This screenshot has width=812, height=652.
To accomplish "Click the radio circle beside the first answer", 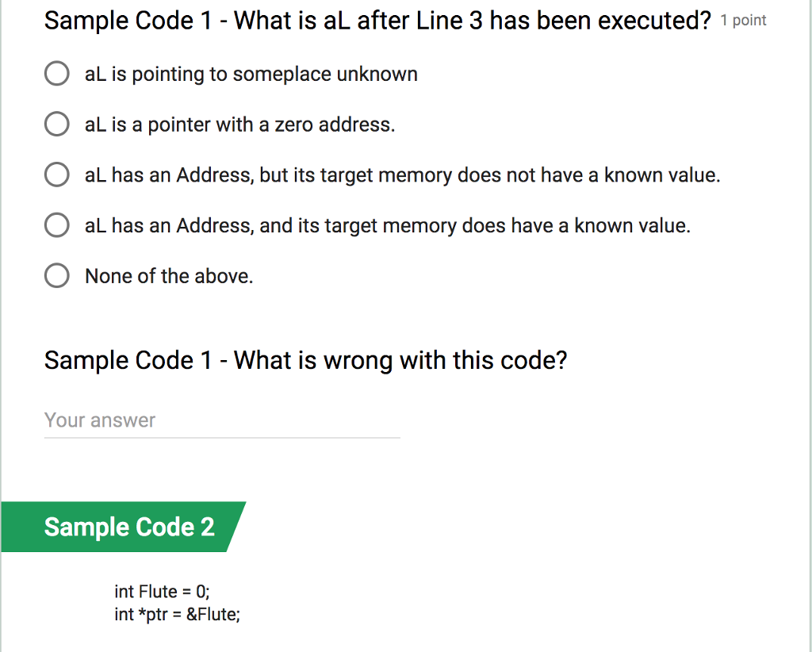I will click(56, 73).
